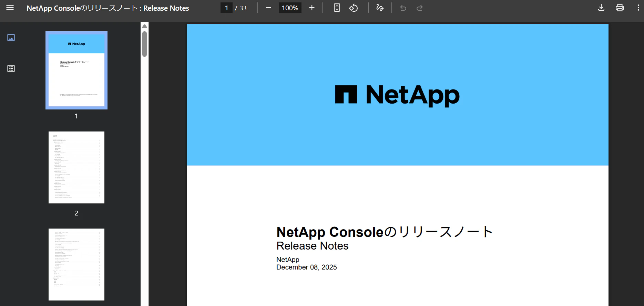Click the redo arrow icon
Image resolution: width=644 pixels, height=306 pixels.
tap(420, 8)
